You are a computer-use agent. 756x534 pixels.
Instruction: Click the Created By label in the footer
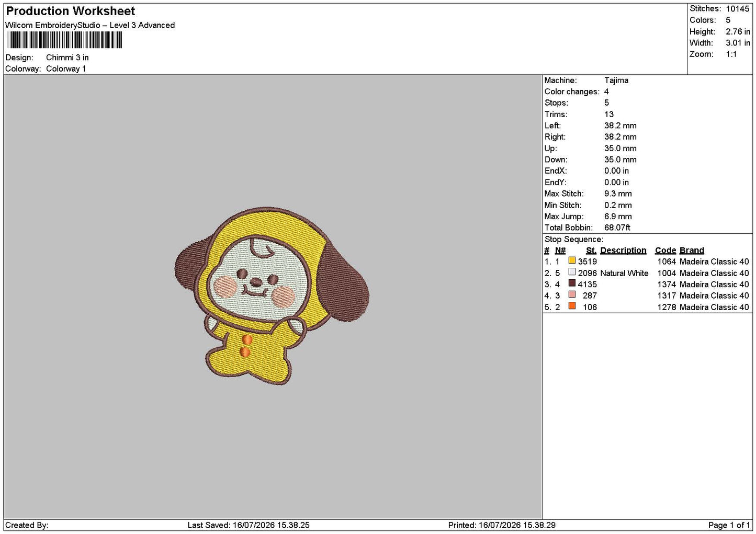point(27,525)
